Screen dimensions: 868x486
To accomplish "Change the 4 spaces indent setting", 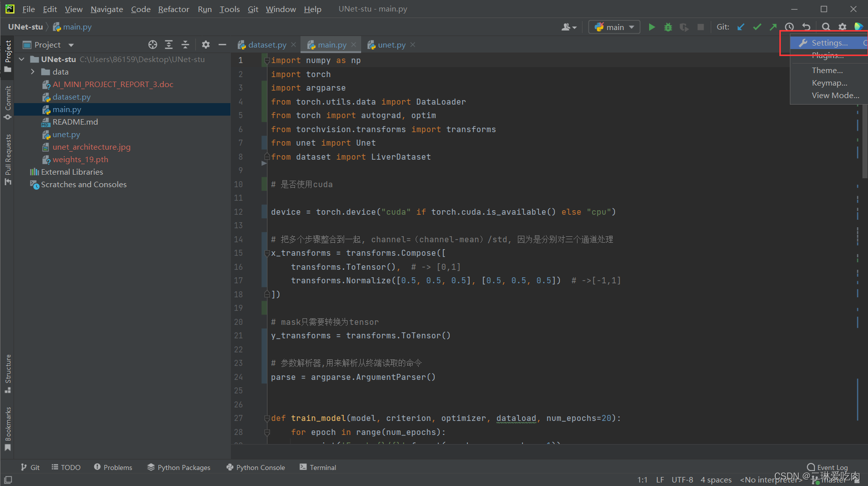I will [716, 480].
